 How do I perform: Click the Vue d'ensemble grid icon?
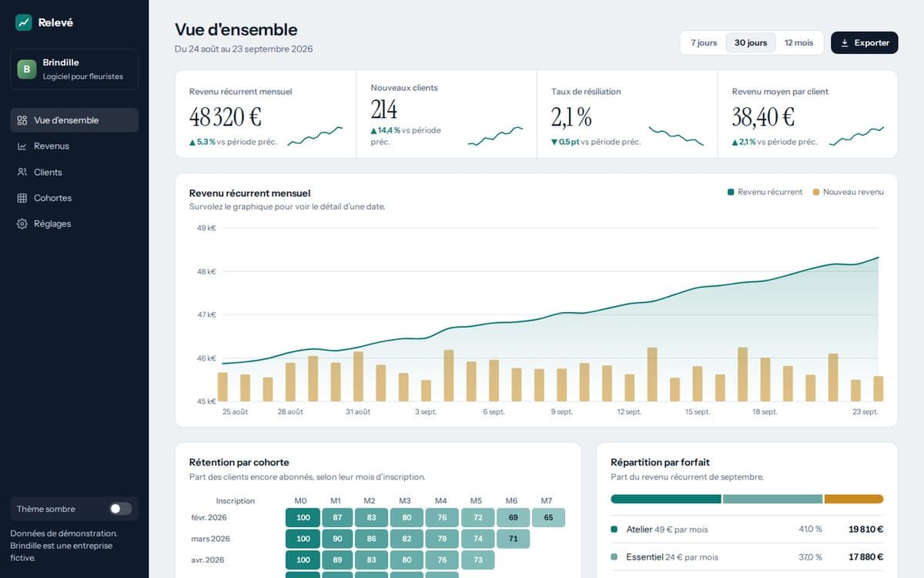[x=22, y=120]
